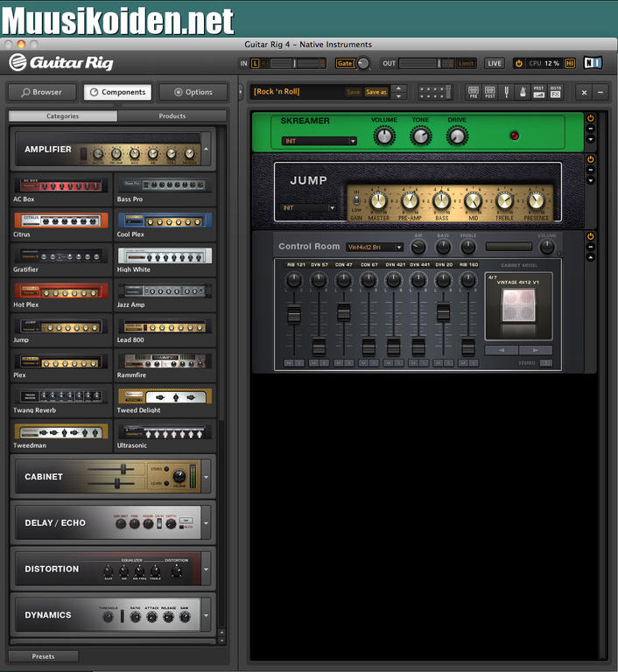
Task: Open the Preset Volume tool
Action: [539, 92]
